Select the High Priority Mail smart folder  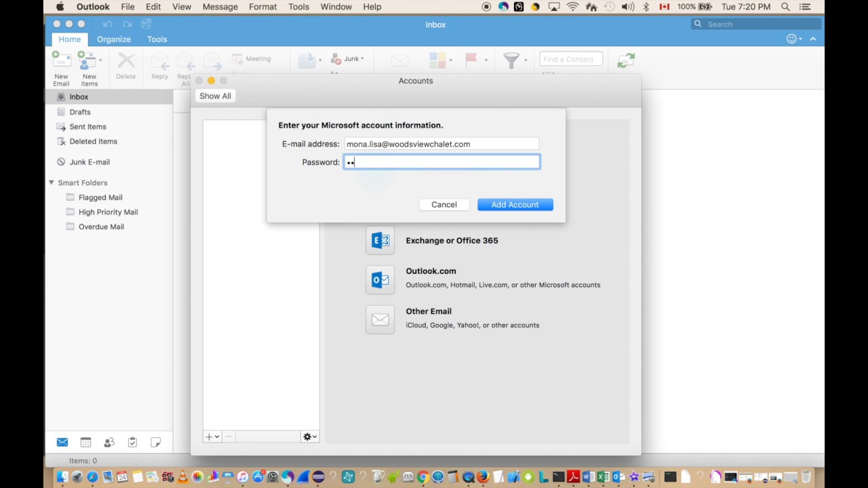pyautogui.click(x=108, y=212)
